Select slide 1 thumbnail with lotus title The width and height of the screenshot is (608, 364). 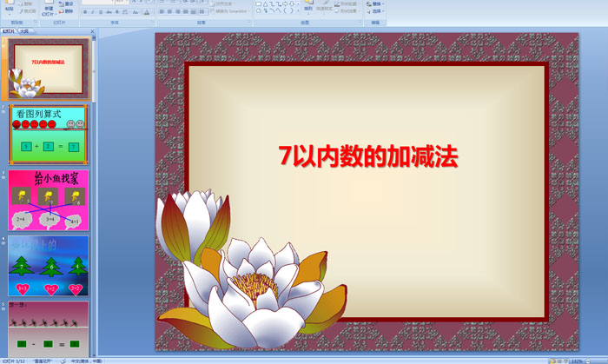tap(49, 69)
